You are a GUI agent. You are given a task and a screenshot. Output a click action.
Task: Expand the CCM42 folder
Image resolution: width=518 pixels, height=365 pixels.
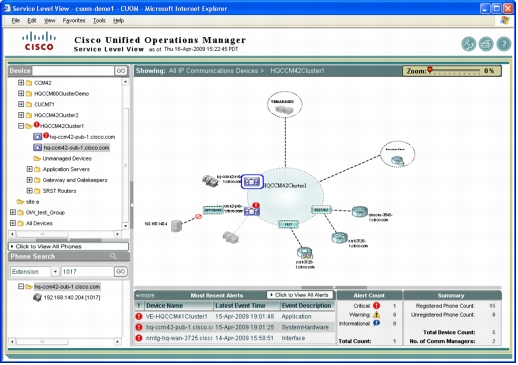21,82
